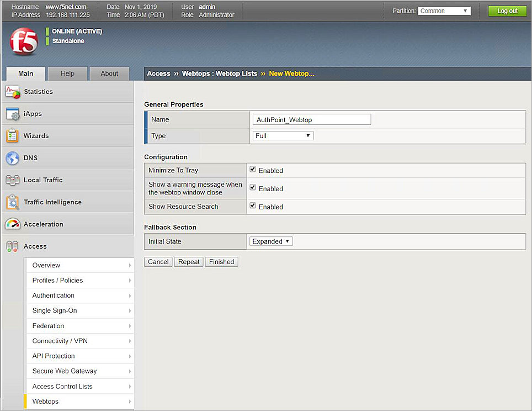The image size is (532, 411).
Task: Open Traffic Intelligence via its clipboard icon
Action: point(14,202)
